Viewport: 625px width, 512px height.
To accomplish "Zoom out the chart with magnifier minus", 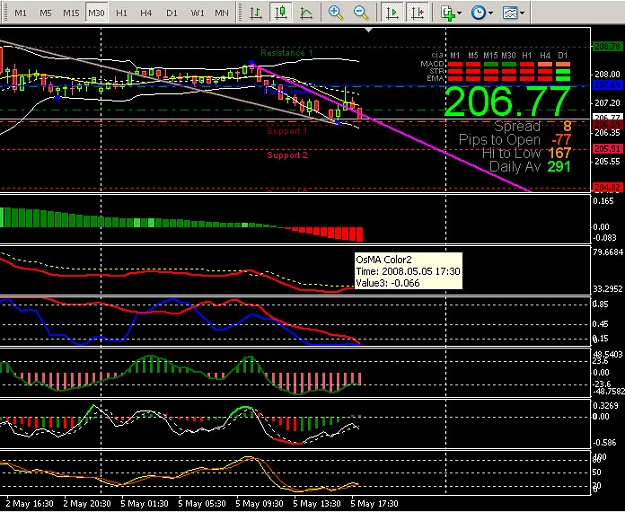I will point(361,13).
